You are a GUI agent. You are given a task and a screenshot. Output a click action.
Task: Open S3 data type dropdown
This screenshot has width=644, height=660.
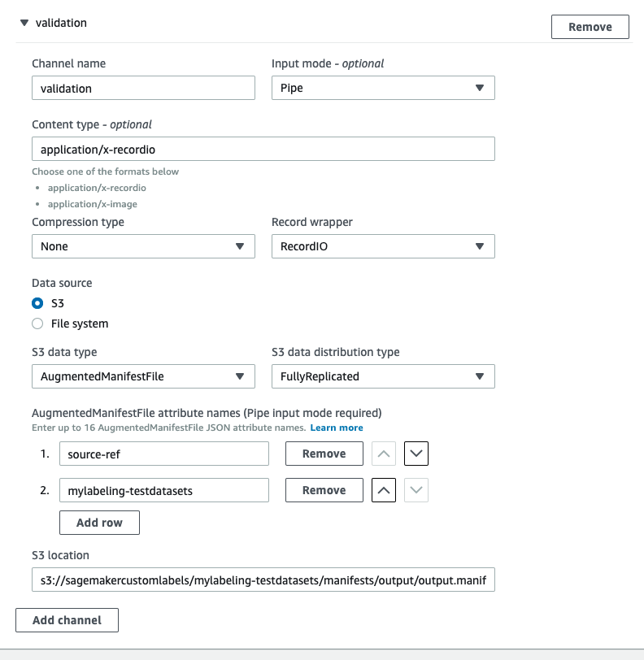(143, 376)
